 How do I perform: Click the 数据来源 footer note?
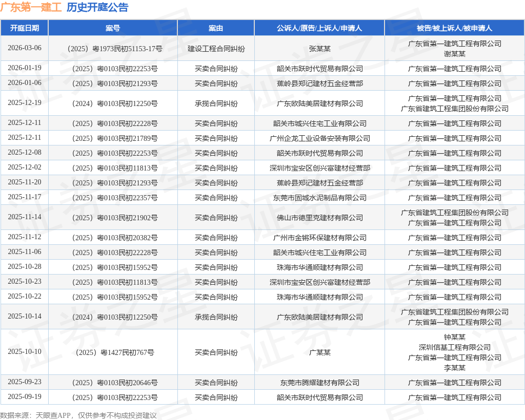click(x=78, y=415)
